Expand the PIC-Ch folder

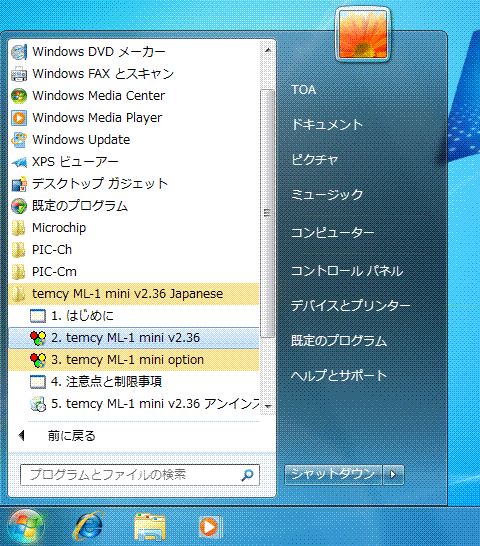[x=134, y=250]
